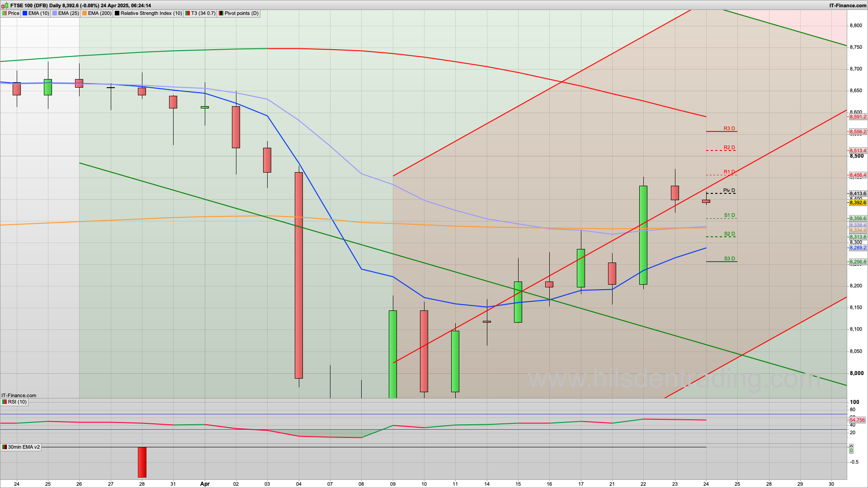Click the 8,513.4 price axis tag
This screenshot has height=488, width=868.
click(x=858, y=150)
